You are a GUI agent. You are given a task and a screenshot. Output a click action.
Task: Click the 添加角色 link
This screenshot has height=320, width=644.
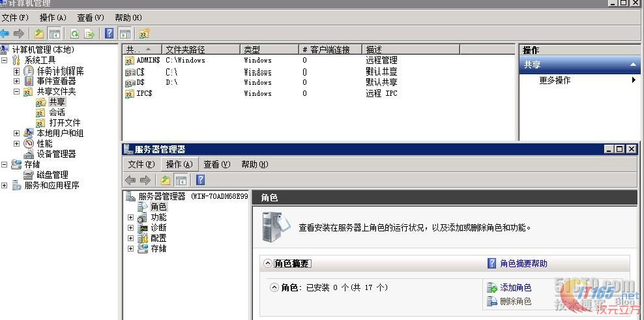tap(516, 287)
